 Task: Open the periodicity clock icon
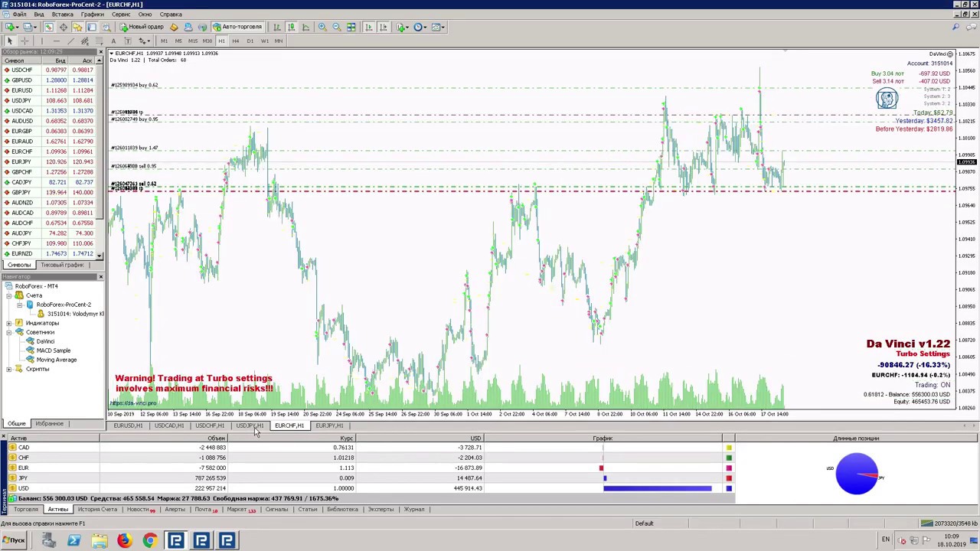(x=418, y=27)
